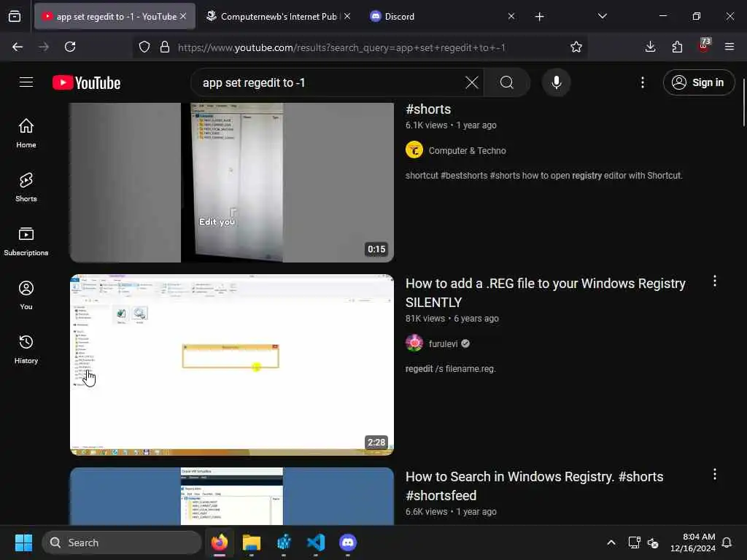Open options for Search in Registry video

pyautogui.click(x=714, y=474)
